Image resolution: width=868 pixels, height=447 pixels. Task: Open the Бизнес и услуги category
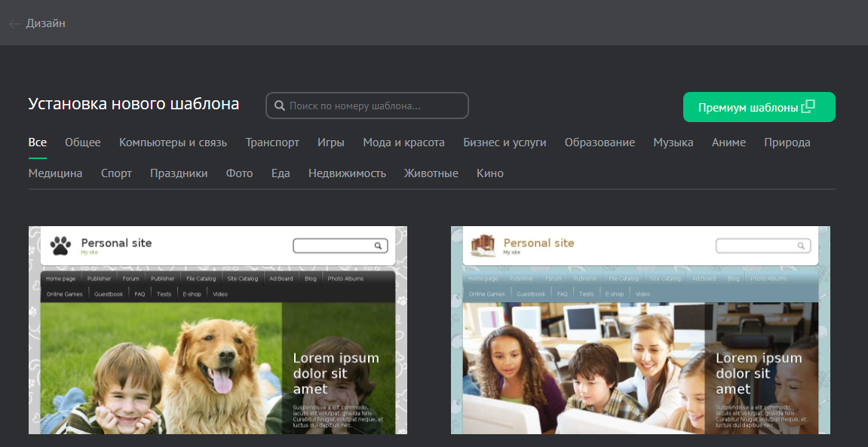(x=505, y=142)
